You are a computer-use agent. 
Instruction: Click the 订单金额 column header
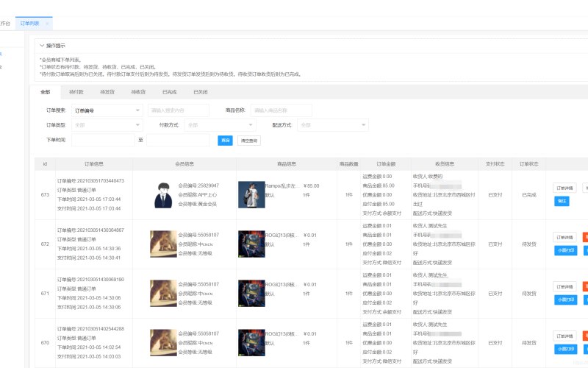[x=386, y=164]
